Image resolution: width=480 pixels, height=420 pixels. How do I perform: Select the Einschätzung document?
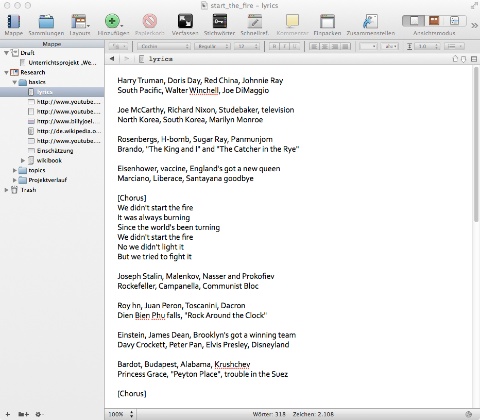[52, 151]
